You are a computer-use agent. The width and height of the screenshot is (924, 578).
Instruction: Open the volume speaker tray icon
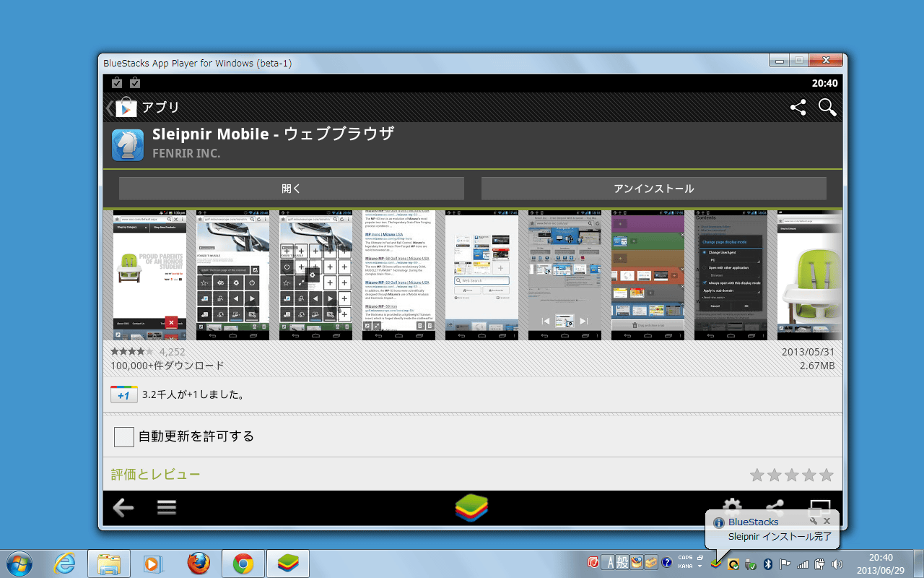point(837,563)
